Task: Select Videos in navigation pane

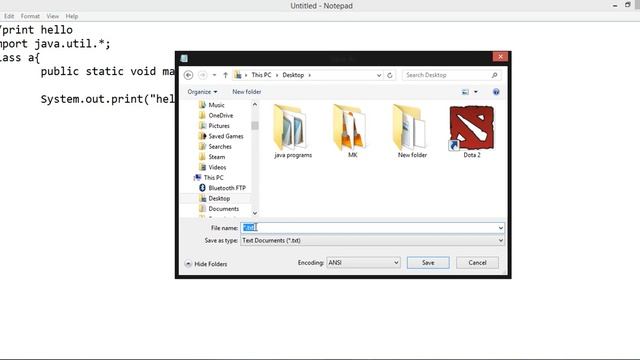Action: pyautogui.click(x=217, y=167)
